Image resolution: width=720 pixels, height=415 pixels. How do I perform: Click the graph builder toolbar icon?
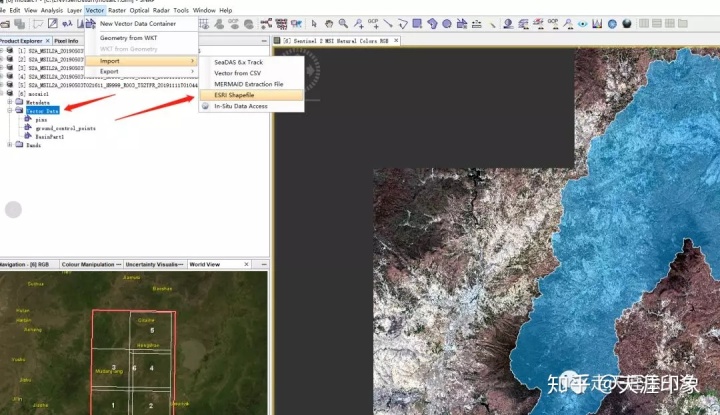tap(266, 23)
